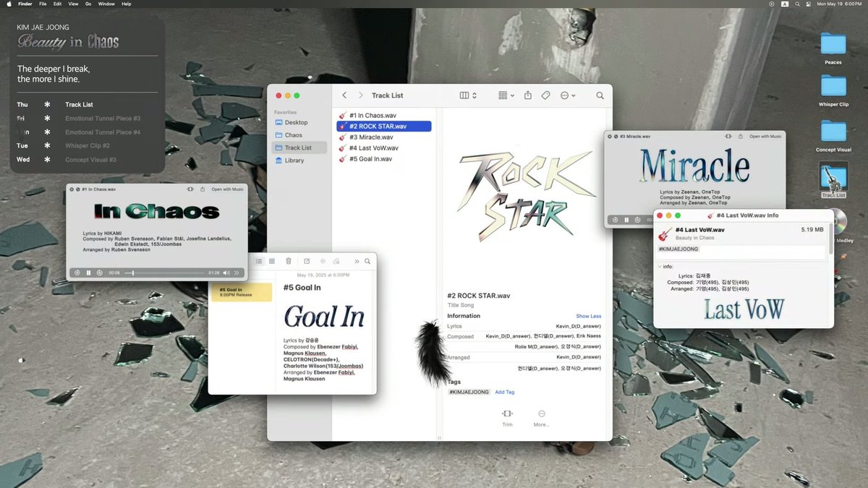Switch Notes to gallery view
Screen dimensions: 868x488
272,261
